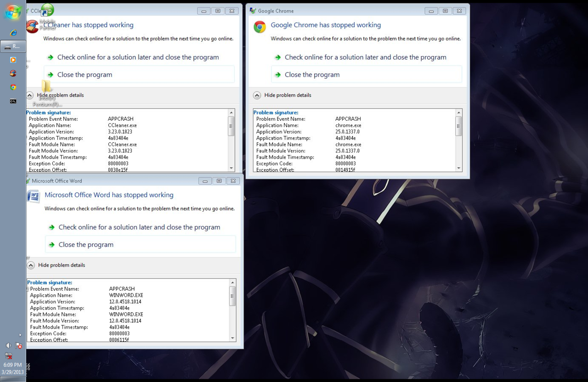Screen dimensions: 588x382
Task: Click scroll-up arrow in Word details box
Action: coord(232,282)
